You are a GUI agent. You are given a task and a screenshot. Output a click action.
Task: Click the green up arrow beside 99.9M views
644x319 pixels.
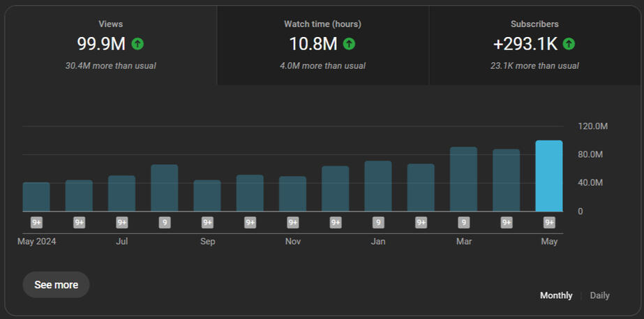[x=137, y=44]
